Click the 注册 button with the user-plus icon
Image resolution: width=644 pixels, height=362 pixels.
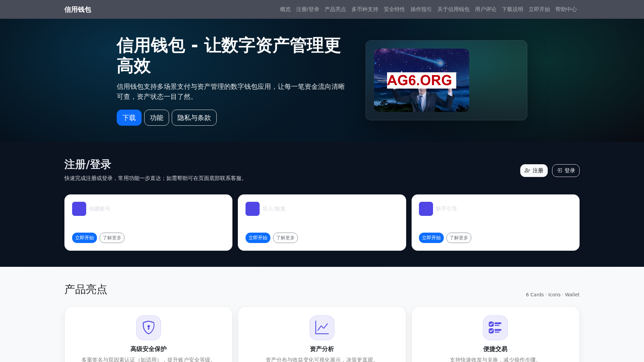(x=534, y=171)
